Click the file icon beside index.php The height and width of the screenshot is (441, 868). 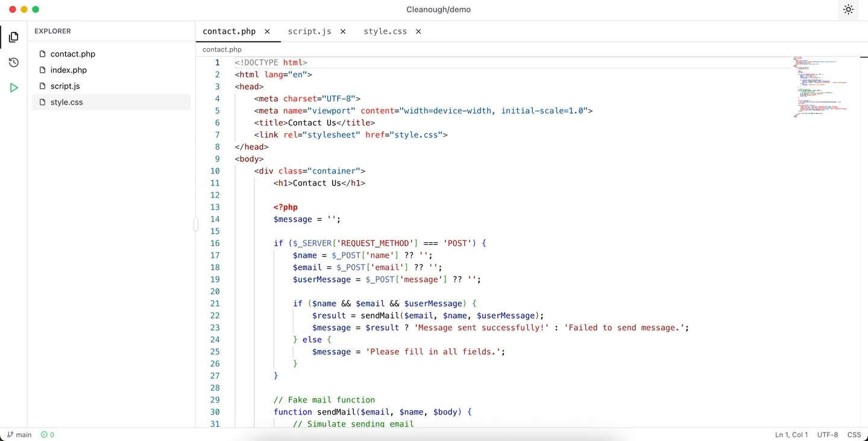(42, 70)
